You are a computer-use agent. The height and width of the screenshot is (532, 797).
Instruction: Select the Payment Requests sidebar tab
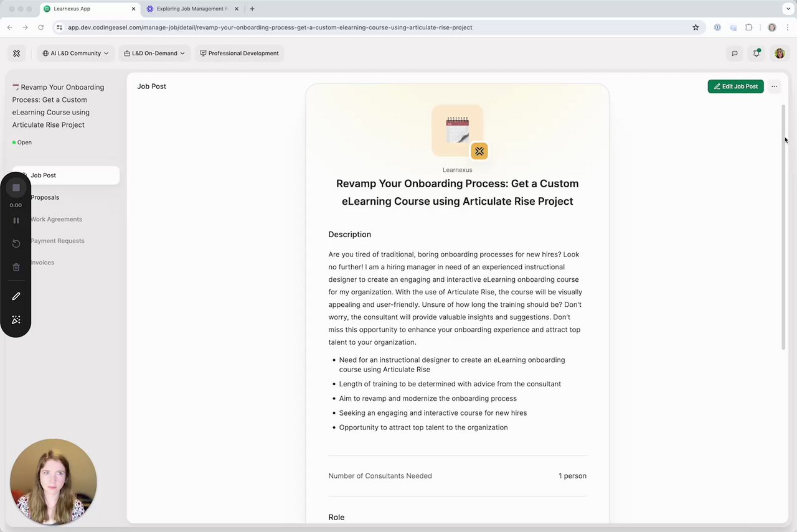(57, 241)
